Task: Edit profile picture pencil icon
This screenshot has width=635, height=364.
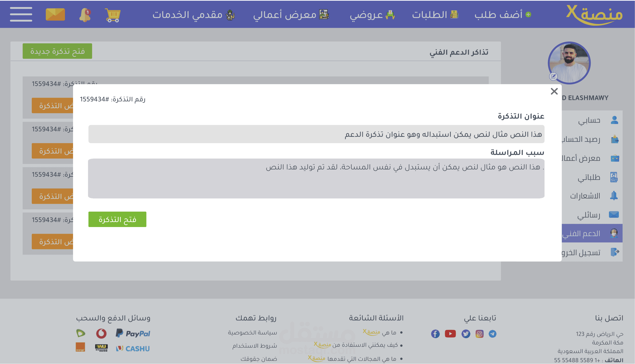Action: 553,77
